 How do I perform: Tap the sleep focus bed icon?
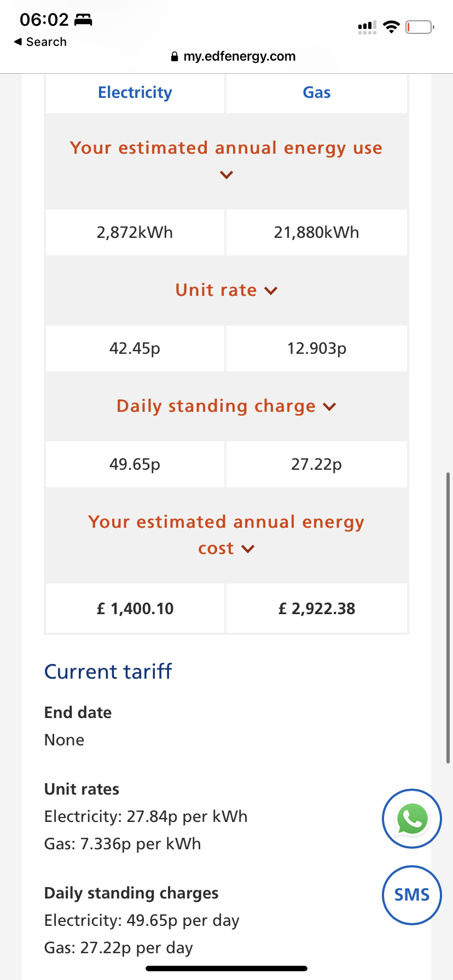pyautogui.click(x=83, y=20)
